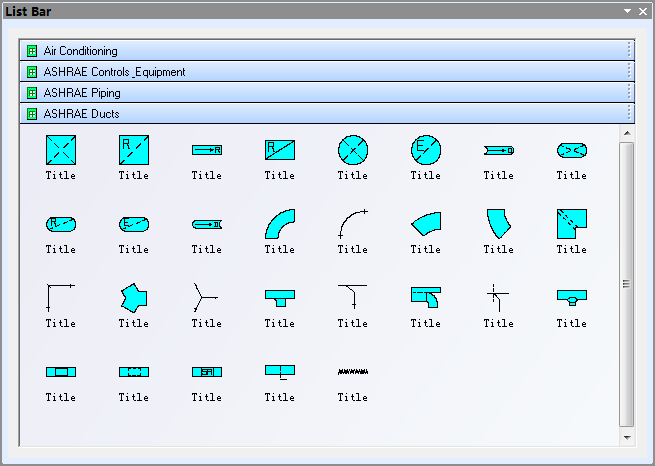The width and height of the screenshot is (655, 466).
Task: Pick the Y-shaped line junction symbol
Action: click(x=206, y=297)
